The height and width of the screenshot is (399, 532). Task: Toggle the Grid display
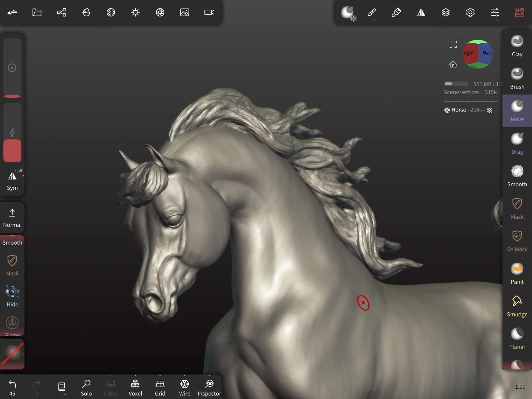pos(160,387)
